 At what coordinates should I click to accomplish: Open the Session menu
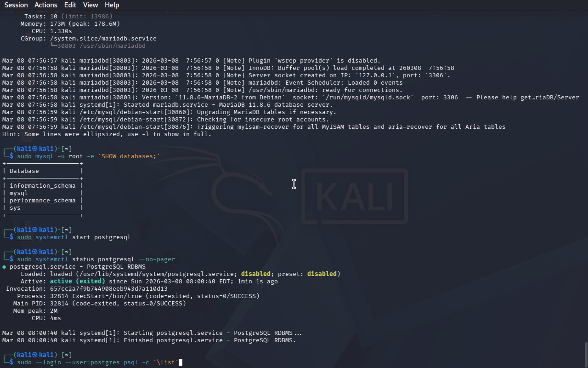tap(16, 5)
